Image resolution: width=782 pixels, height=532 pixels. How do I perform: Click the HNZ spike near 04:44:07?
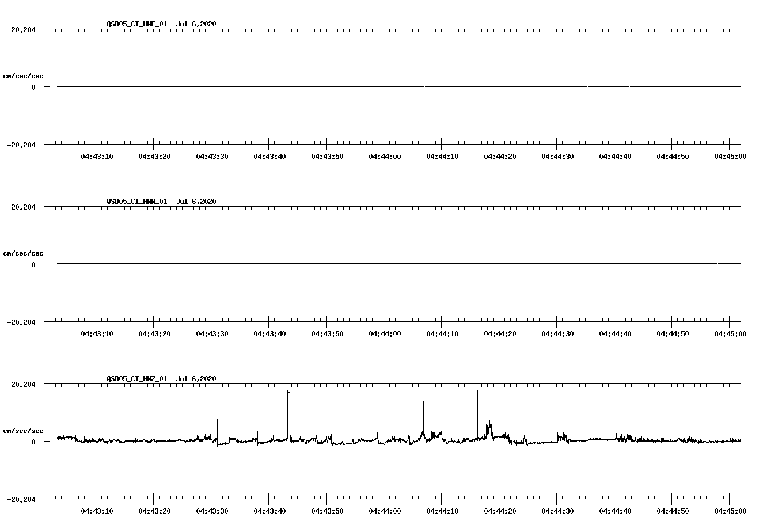[x=423, y=417]
